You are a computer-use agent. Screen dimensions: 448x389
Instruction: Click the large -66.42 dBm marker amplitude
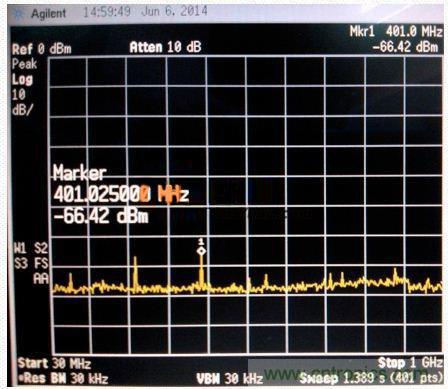[x=101, y=216]
